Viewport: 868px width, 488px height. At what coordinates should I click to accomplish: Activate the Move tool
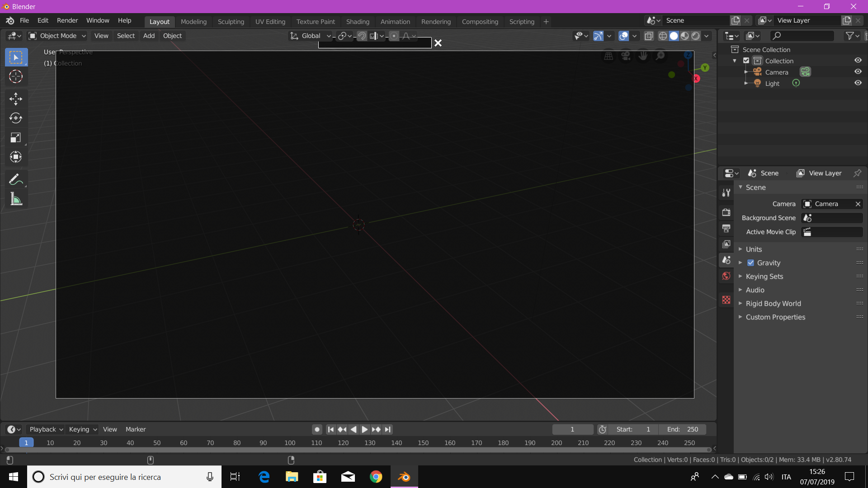pos(16,99)
